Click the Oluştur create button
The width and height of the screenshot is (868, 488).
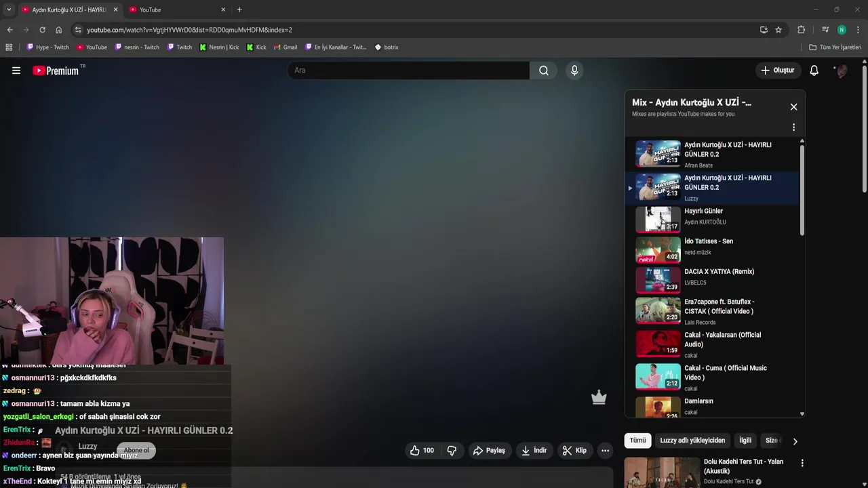point(777,70)
